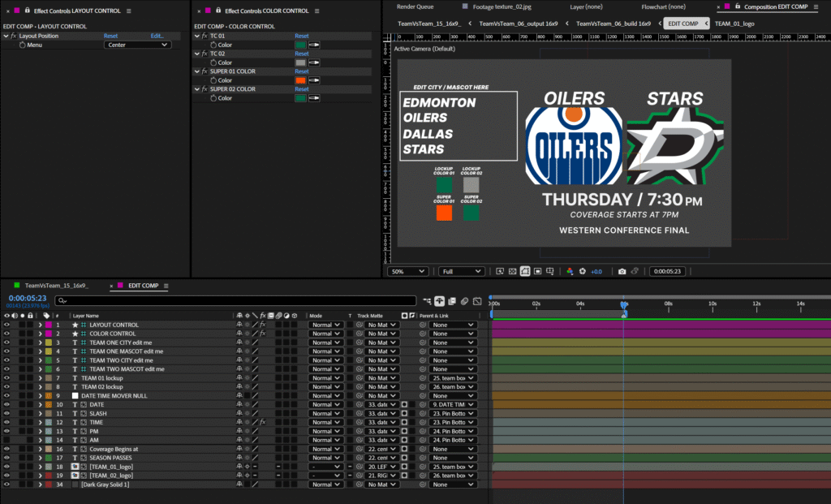Open EDIT COMP timeline panel menu icon
The width and height of the screenshot is (831, 504).
click(x=166, y=286)
